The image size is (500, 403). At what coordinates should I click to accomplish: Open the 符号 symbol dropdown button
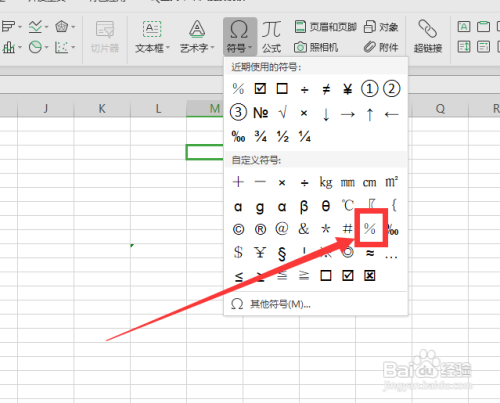[240, 37]
